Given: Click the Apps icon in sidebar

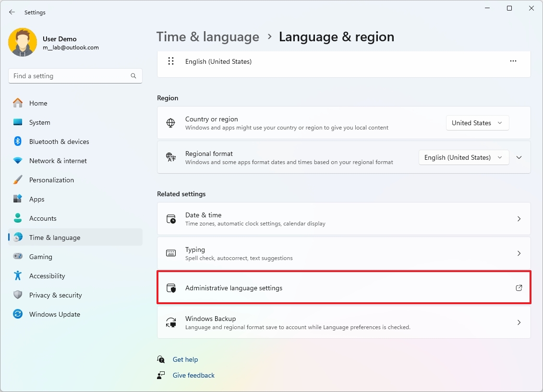Looking at the screenshot, I should coord(18,199).
